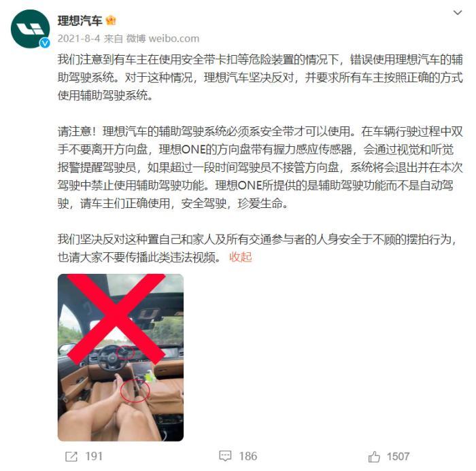This screenshot has height=471, width=476.
Task: Click the last paragraph starting 我们坚决反对
Action: 258,248
